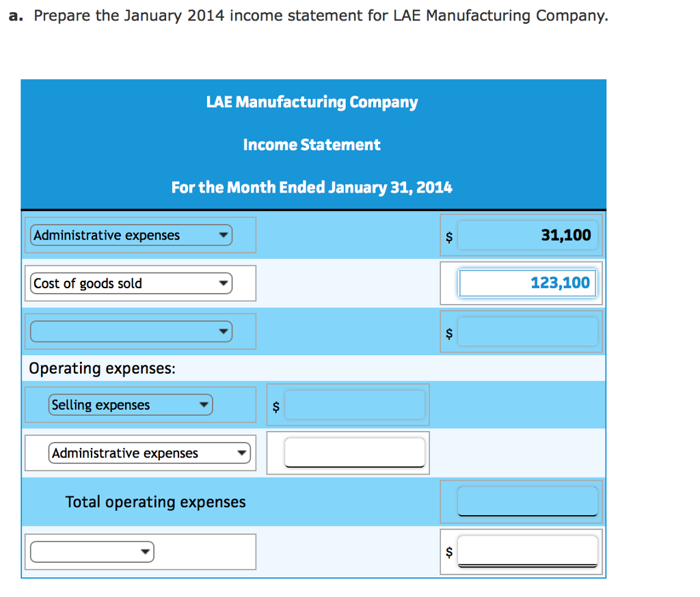Image resolution: width=700 pixels, height=597 pixels.
Task: Select the blank Selling expenses amount field
Action: point(355,404)
